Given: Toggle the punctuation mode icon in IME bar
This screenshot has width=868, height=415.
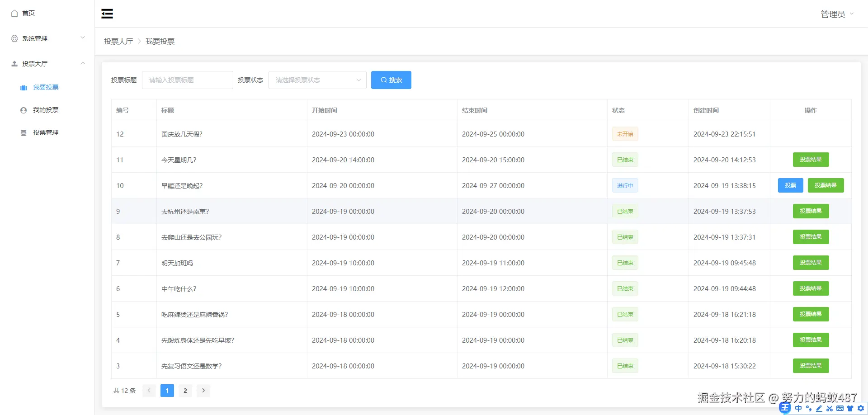Looking at the screenshot, I should pos(809,408).
